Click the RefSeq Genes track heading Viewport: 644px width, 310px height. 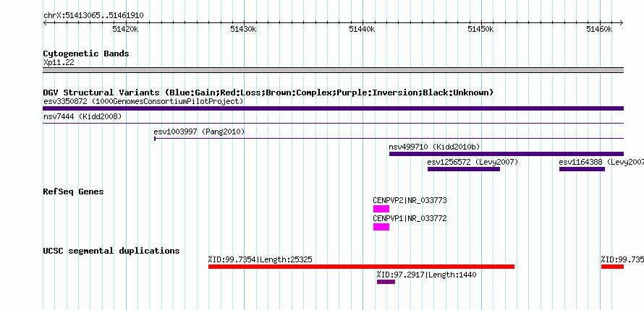coord(74,191)
